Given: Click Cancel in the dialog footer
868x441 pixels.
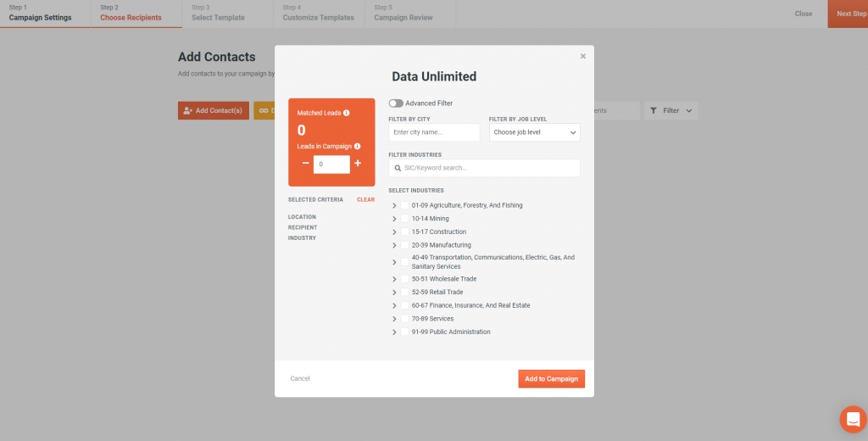Looking at the screenshot, I should 300,378.
